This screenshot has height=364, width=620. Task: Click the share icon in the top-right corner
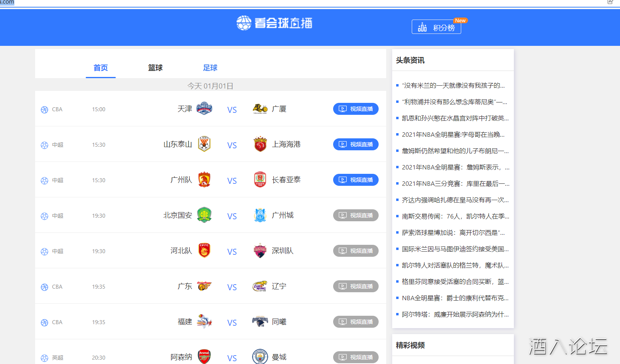(x=610, y=2)
